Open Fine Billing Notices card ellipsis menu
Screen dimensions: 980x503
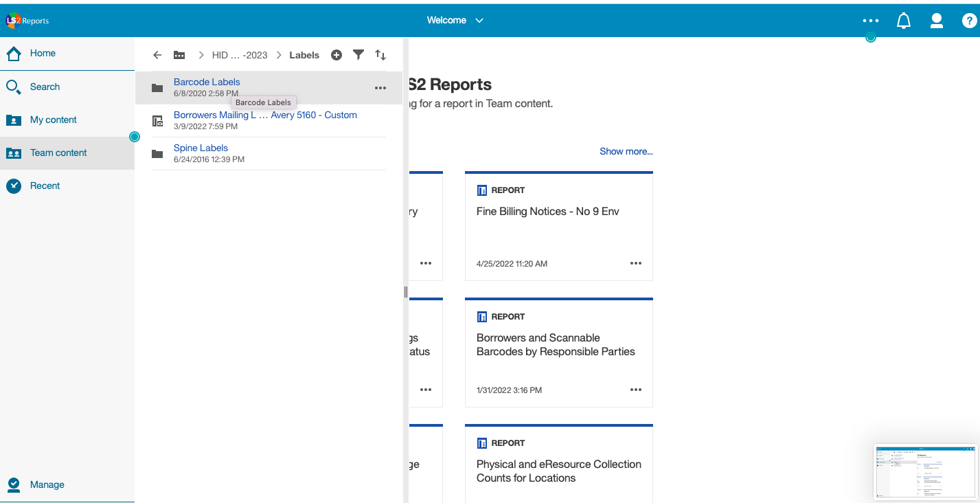coord(636,263)
